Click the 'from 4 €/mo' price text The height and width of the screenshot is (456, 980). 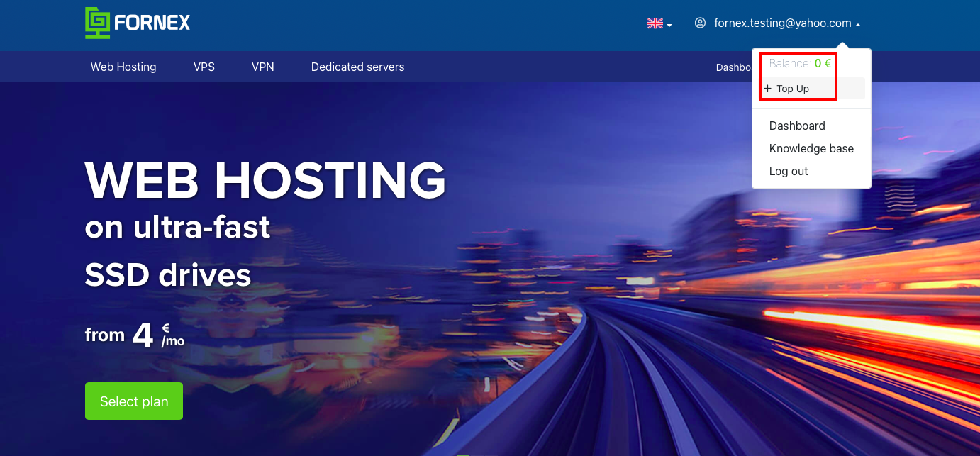click(135, 335)
